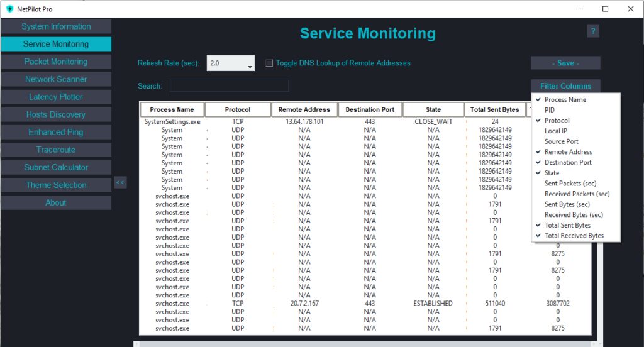Viewport: 644px width, 347px height.
Task: Click the ESTABLISHED state cell
Action: 433,304
